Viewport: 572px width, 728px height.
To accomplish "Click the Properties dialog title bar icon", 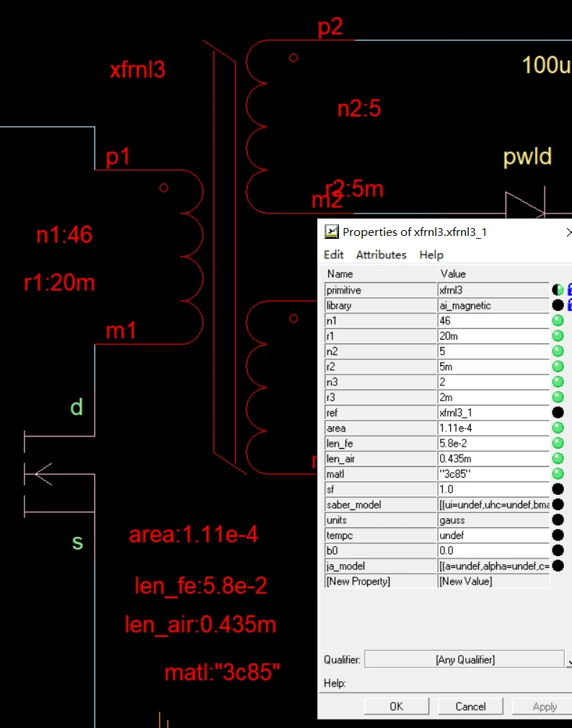I will (x=332, y=232).
